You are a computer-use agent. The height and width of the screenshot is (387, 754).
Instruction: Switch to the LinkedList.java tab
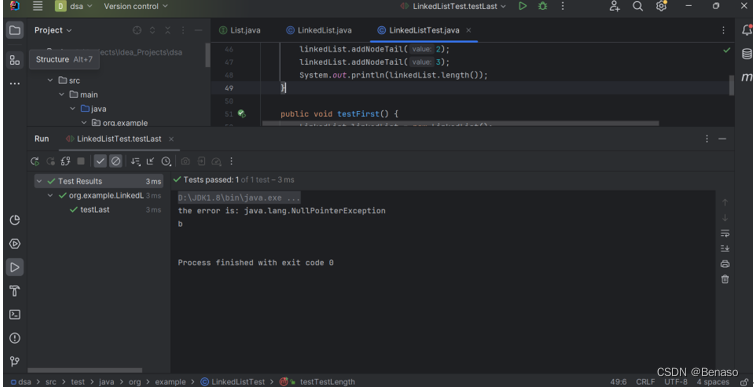click(x=319, y=30)
